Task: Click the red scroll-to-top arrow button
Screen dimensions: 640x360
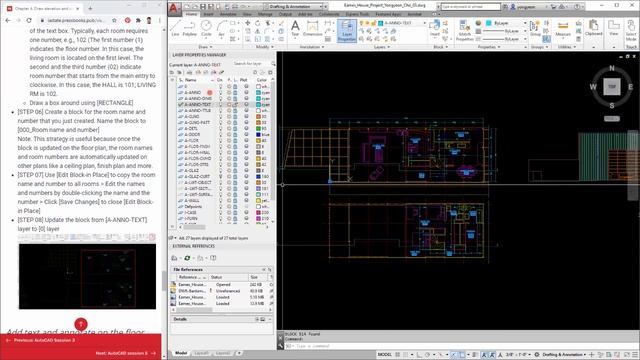Action: coord(81,324)
